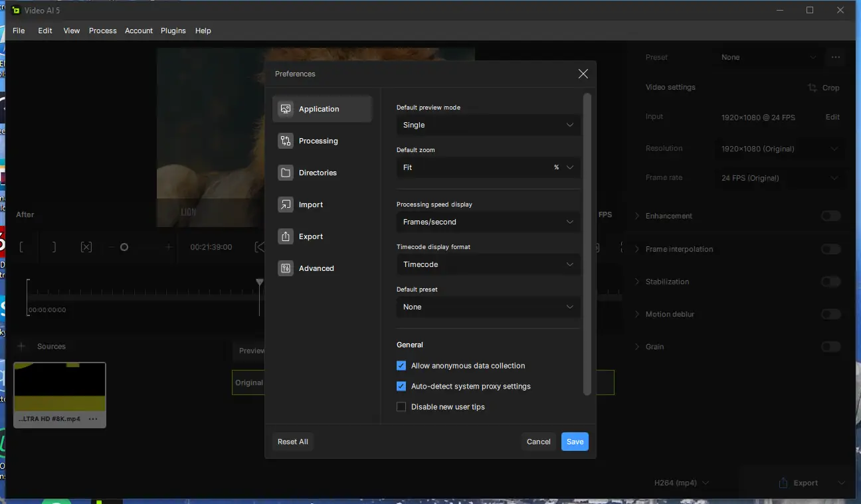Open the Processing preferences icon
The width and height of the screenshot is (861, 504).
pyautogui.click(x=286, y=141)
